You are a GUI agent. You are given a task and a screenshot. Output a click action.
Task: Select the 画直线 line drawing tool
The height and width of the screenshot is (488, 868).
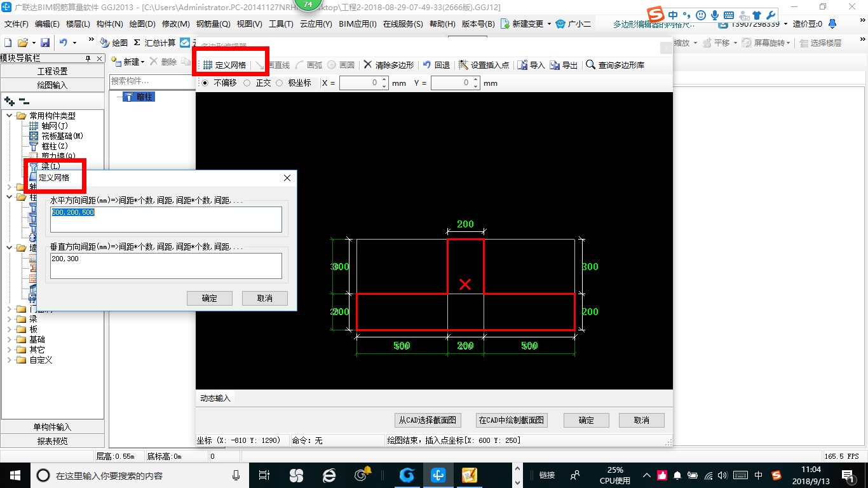click(x=273, y=65)
